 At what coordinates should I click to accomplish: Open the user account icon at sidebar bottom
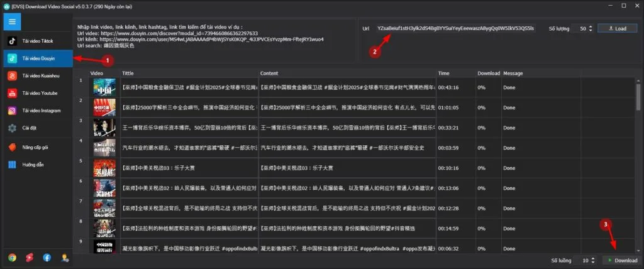click(65, 258)
